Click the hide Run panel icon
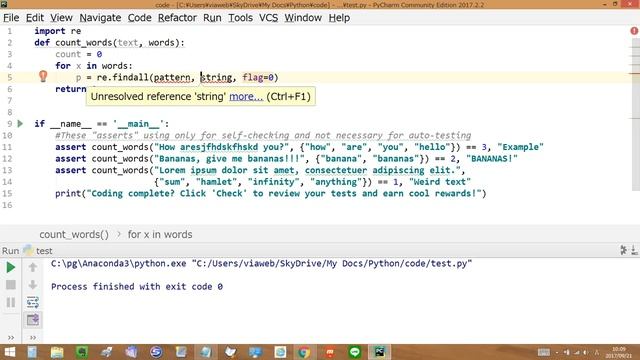This screenshot has height=360, width=640. 634,250
